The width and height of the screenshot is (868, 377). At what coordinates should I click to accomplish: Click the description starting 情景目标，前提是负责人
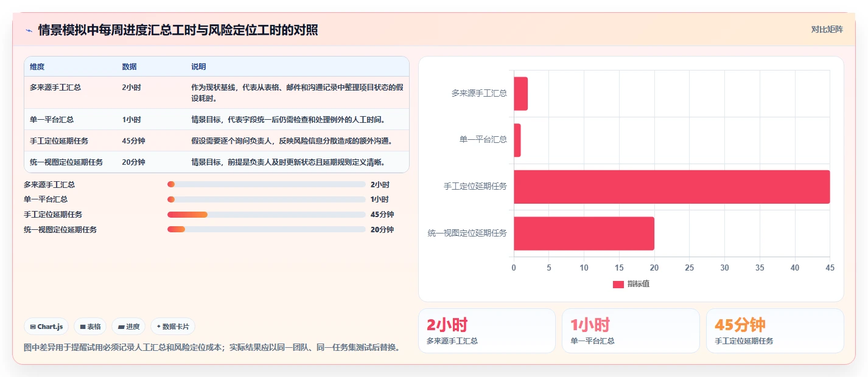288,162
